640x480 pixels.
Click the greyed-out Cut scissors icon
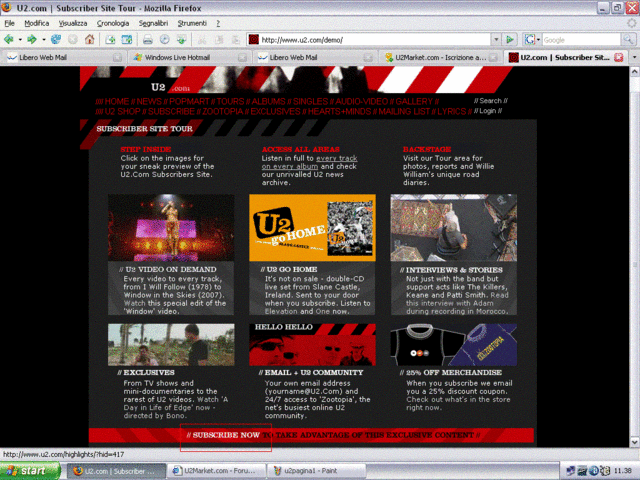202,40
